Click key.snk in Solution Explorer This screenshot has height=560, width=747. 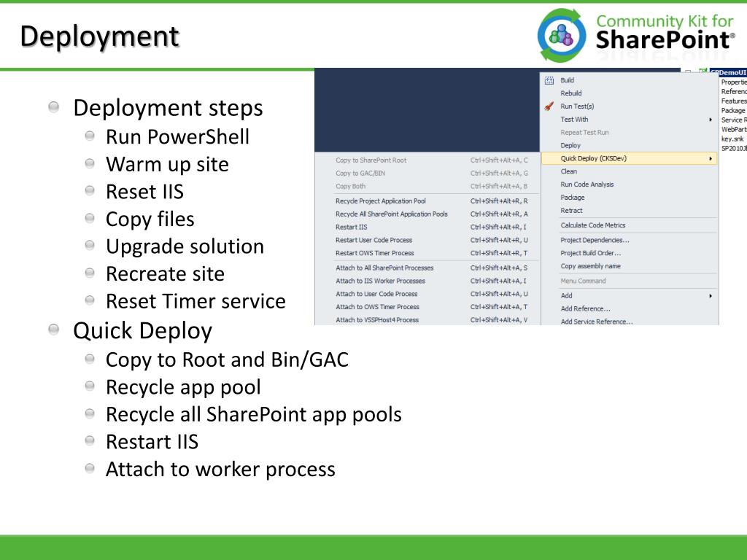pyautogui.click(x=732, y=139)
